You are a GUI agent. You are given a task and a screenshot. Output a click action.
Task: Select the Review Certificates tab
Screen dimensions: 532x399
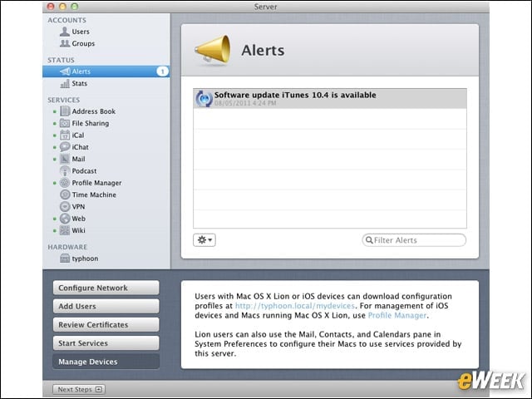pyautogui.click(x=106, y=325)
